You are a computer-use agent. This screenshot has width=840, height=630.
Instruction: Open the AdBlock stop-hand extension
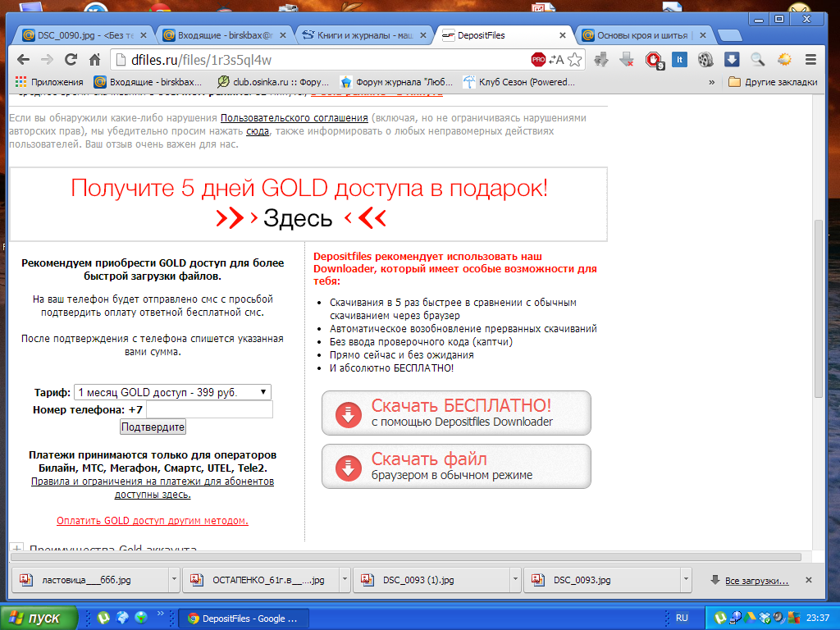point(654,60)
